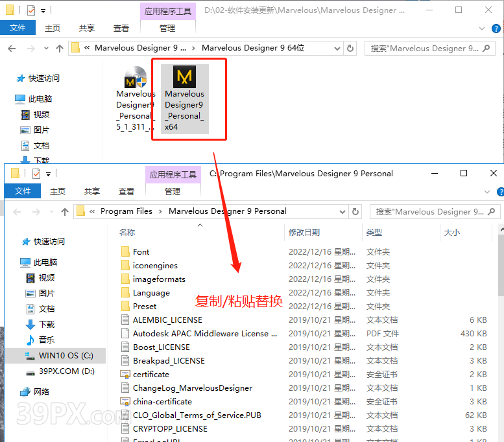Open quick access toolbar customize dropdown in back window

pos(43,11)
